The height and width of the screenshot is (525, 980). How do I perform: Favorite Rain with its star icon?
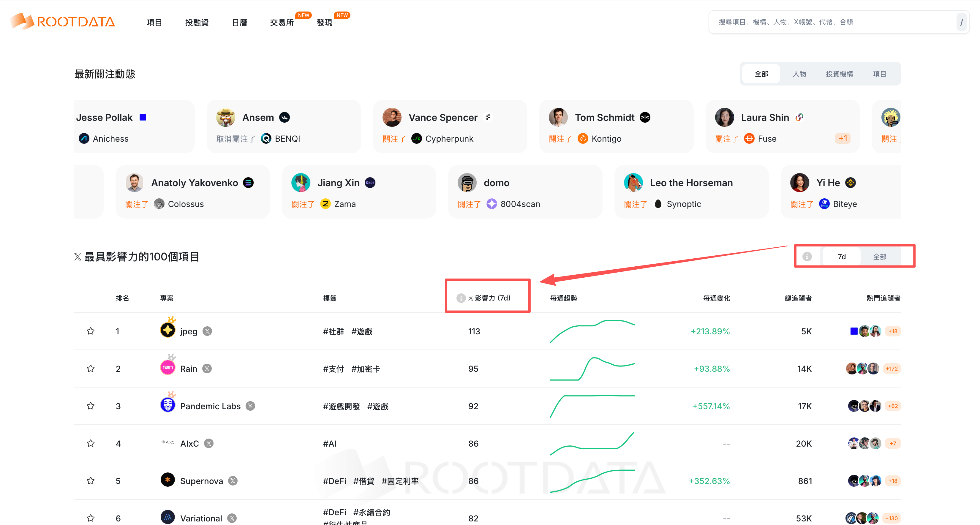click(91, 368)
